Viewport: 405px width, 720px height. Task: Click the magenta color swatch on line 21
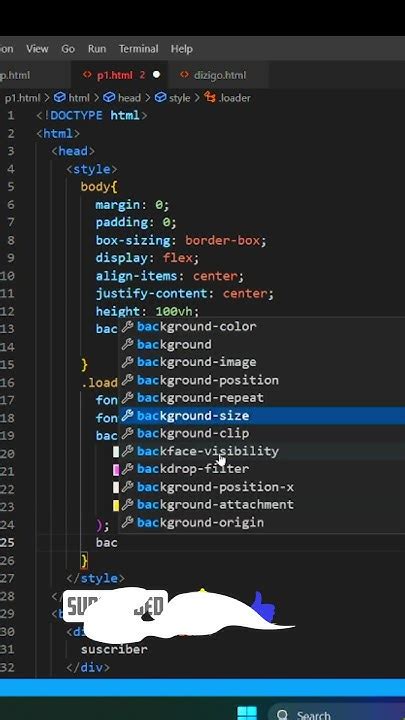[x=116, y=470]
